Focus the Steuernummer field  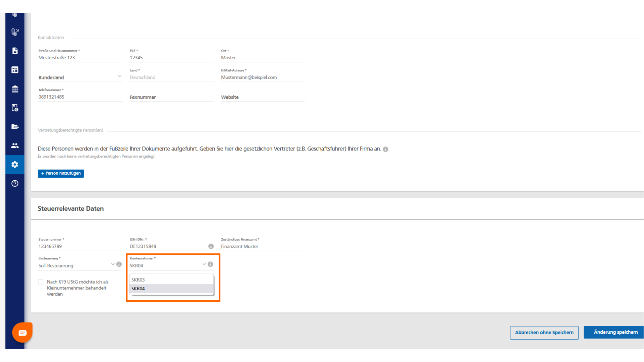(x=80, y=246)
